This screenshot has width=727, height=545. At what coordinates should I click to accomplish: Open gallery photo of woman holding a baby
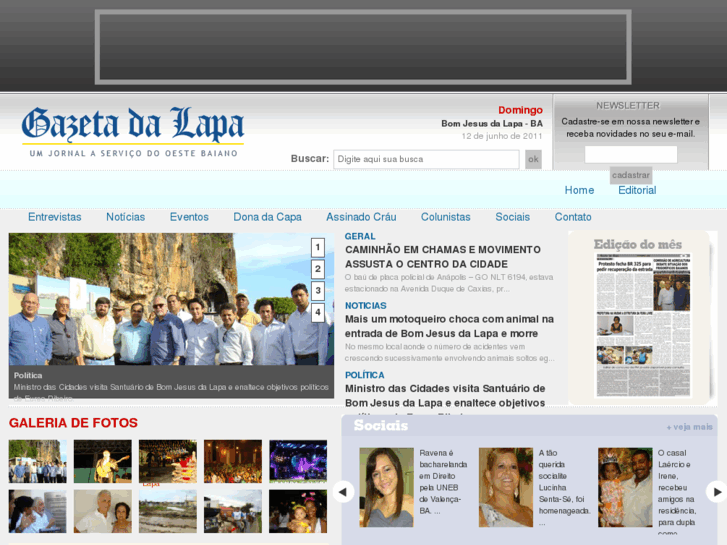(x=298, y=512)
